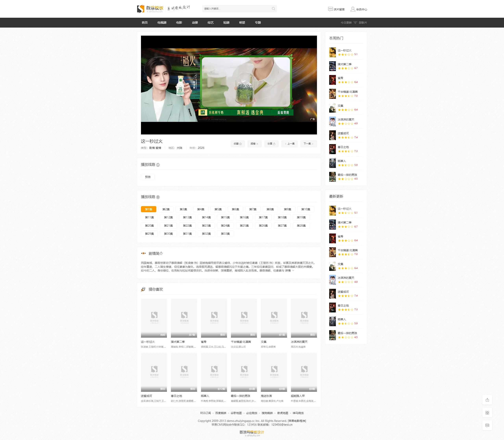
Task: Select episode 第2集
Action: coord(166,209)
